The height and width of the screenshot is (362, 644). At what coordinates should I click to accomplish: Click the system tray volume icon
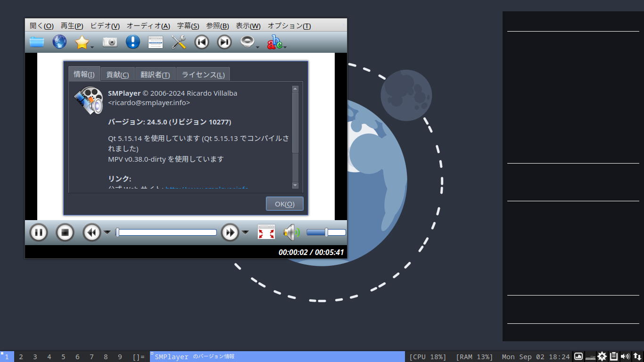coord(625,356)
